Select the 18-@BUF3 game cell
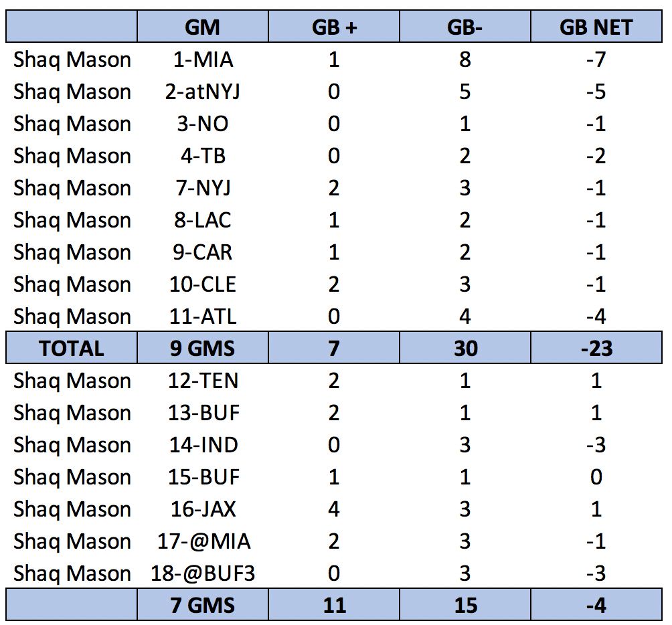The height and width of the screenshot is (625, 672). (203, 573)
